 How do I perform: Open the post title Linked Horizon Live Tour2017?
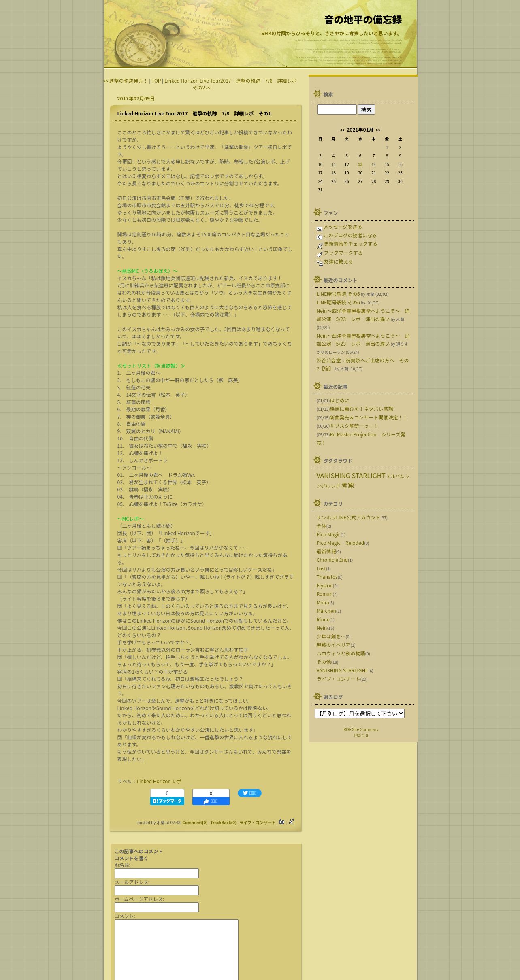(x=194, y=114)
